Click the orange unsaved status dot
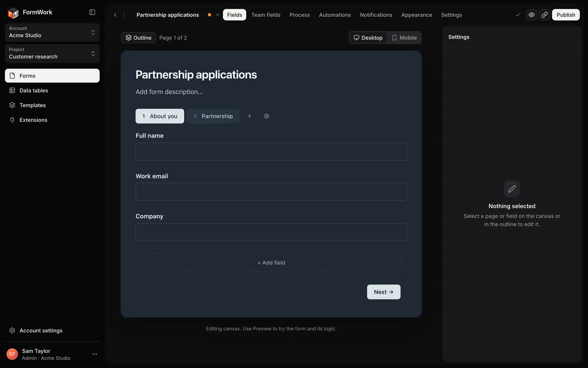 point(209,15)
